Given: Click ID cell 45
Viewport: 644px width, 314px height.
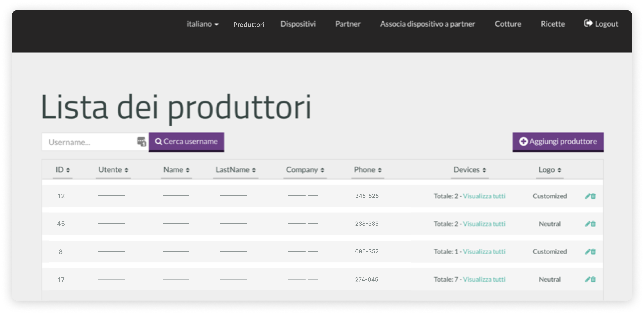Looking at the screenshot, I should click(x=61, y=224).
